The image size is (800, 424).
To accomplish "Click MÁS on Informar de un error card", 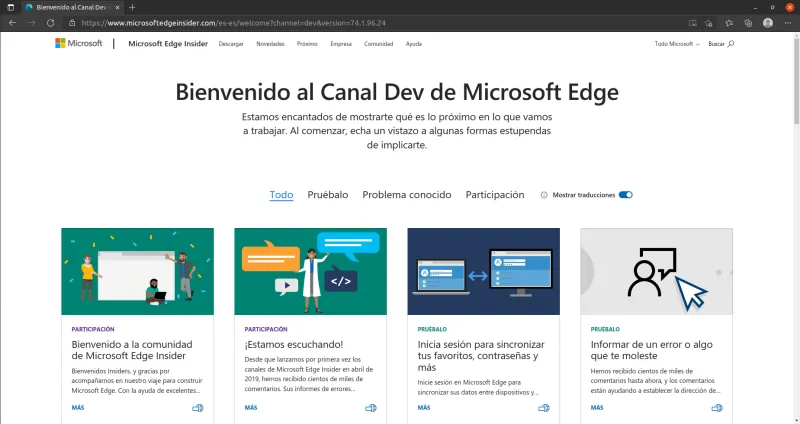I will (x=597, y=408).
